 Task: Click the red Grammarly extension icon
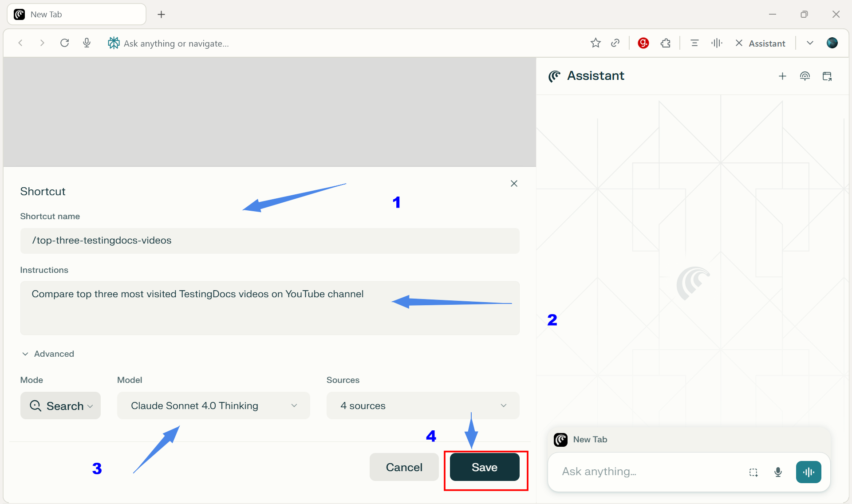coord(643,43)
